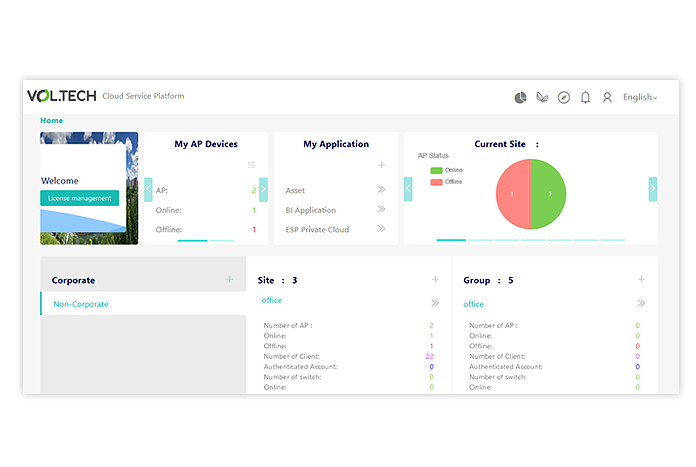Open the pie chart statistics icon
696x467 pixels.
[520, 97]
